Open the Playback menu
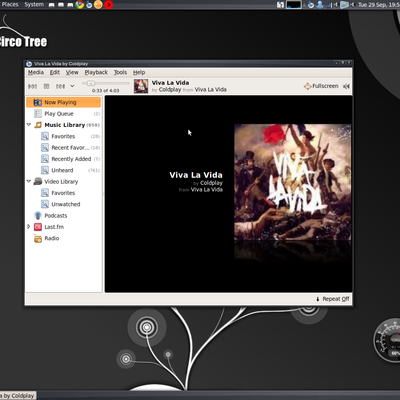 click(x=96, y=72)
